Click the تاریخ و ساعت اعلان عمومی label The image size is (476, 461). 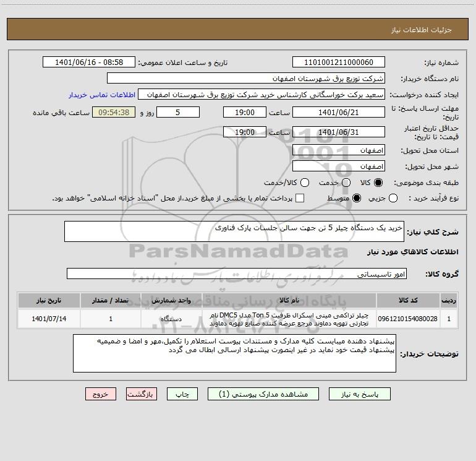[x=183, y=62]
